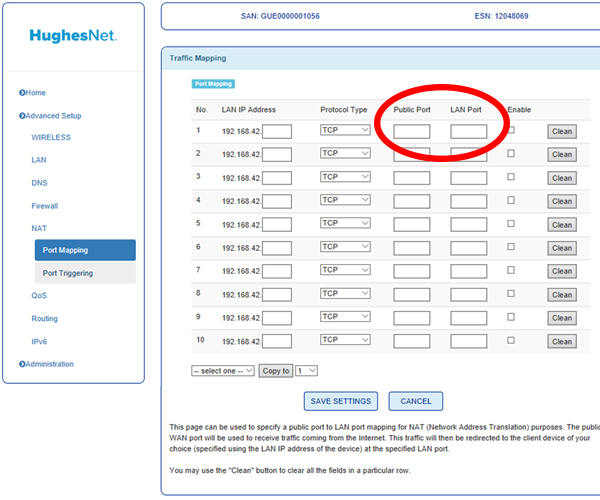Open the WIRELESS settings page
The image size is (600, 500).
point(51,137)
